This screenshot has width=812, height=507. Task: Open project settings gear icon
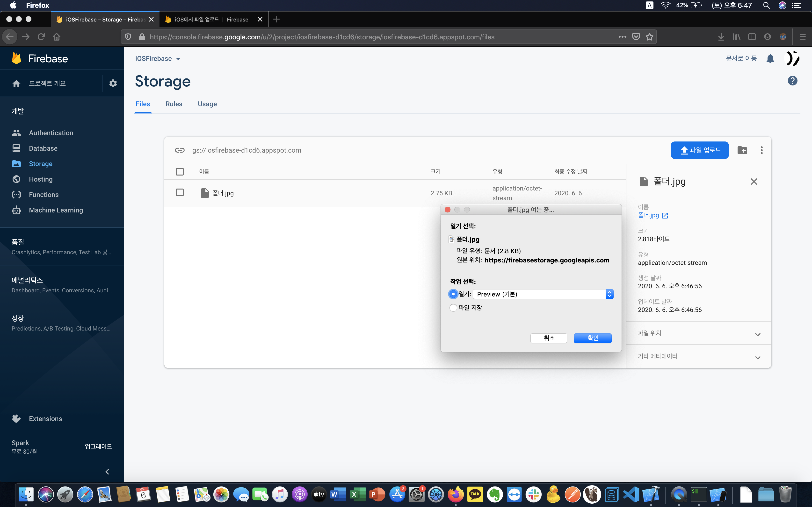pyautogui.click(x=113, y=83)
